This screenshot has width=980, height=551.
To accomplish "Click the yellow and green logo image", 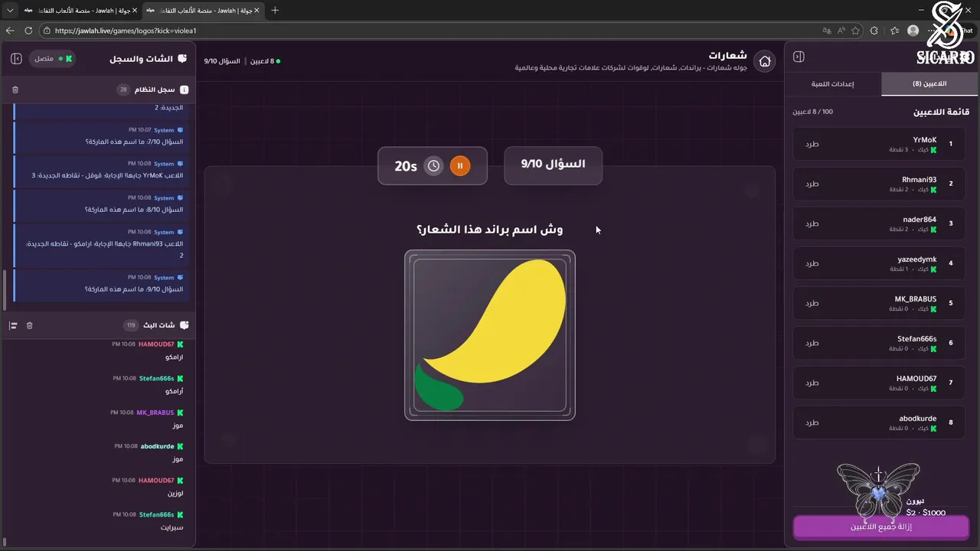I will click(x=490, y=335).
